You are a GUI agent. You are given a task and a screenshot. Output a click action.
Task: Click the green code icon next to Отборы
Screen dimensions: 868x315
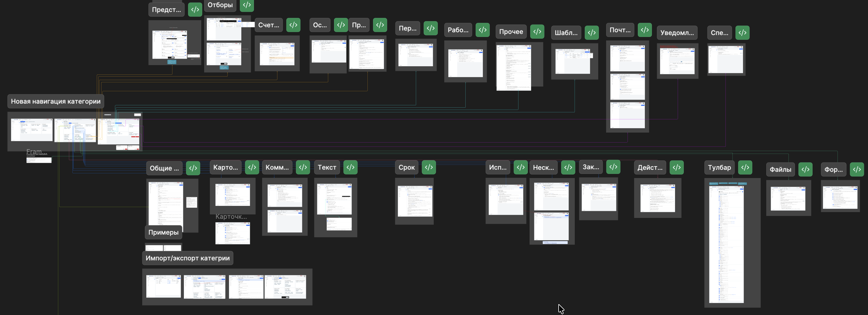(x=247, y=5)
